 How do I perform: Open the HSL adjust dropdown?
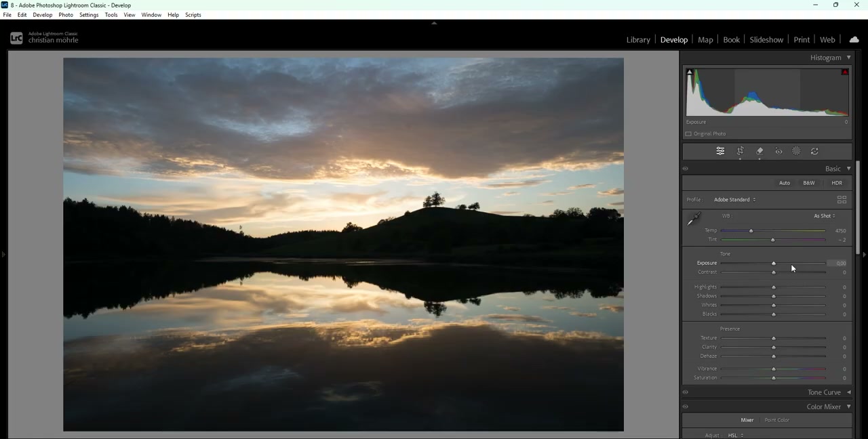click(736, 436)
